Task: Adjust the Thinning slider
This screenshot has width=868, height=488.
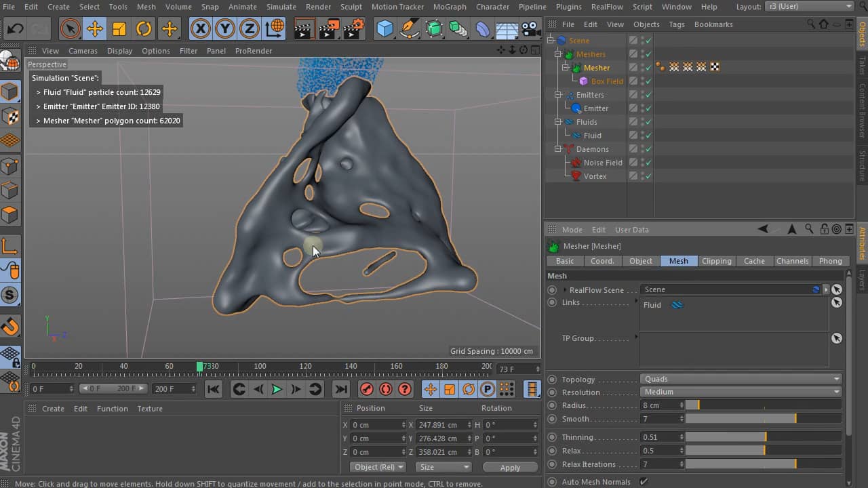Action: coord(764,437)
